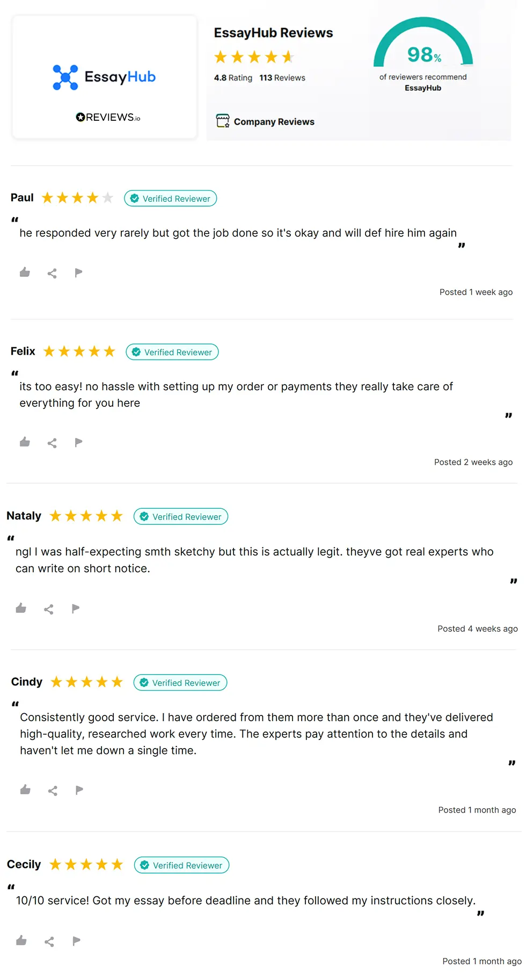Like Nataly's review
Screen dimensions: 526x980
pos(21,608)
